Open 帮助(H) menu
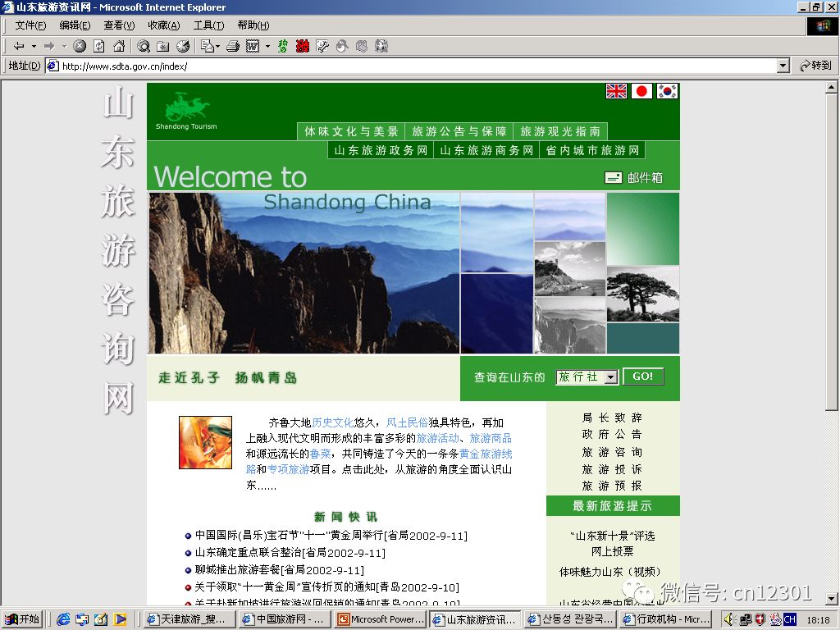 click(253, 25)
